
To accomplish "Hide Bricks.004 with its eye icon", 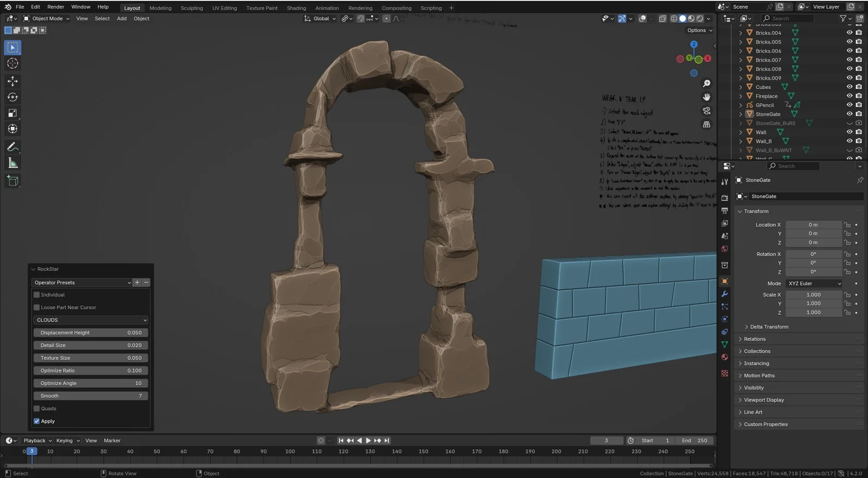I will pyautogui.click(x=850, y=33).
